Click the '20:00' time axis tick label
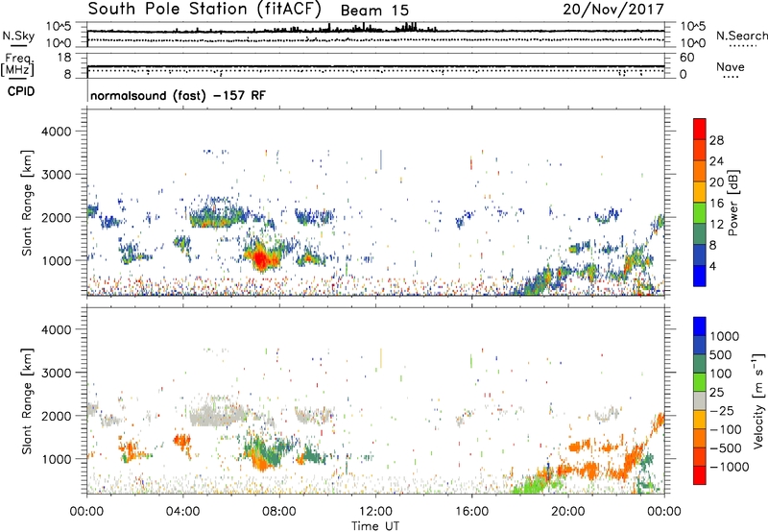768x532 pixels. tap(567, 512)
